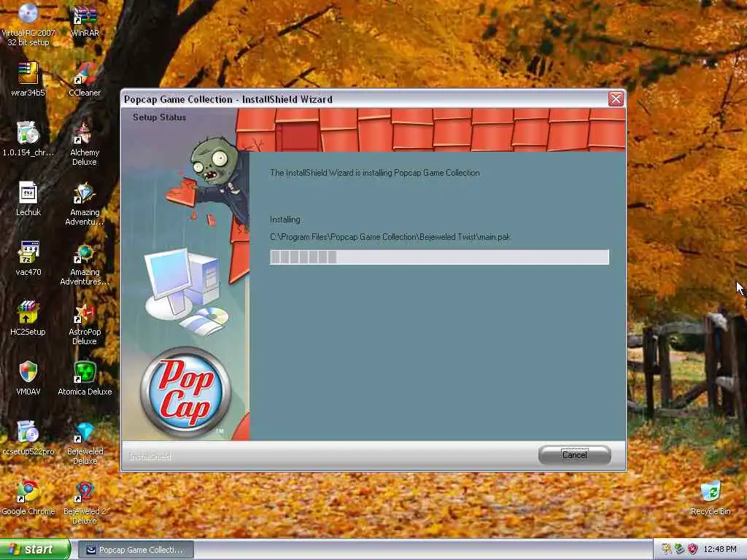Click the second system tray icon
This screenshot has width=747, height=560.
coord(679,550)
